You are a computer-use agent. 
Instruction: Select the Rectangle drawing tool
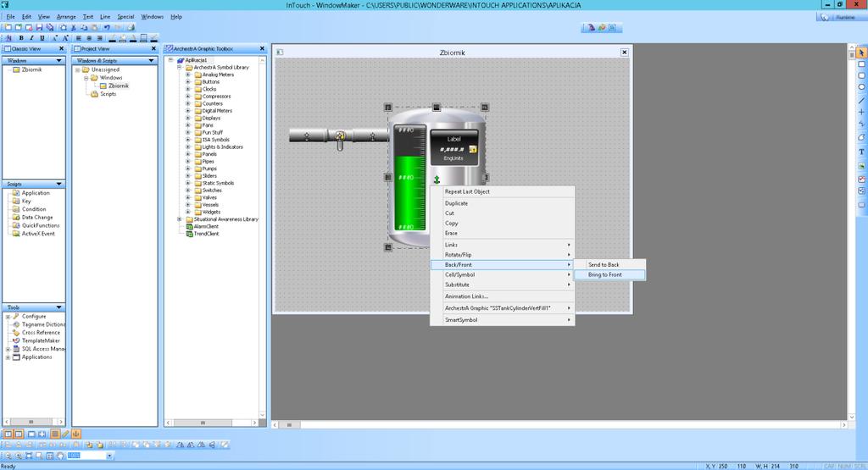click(861, 64)
